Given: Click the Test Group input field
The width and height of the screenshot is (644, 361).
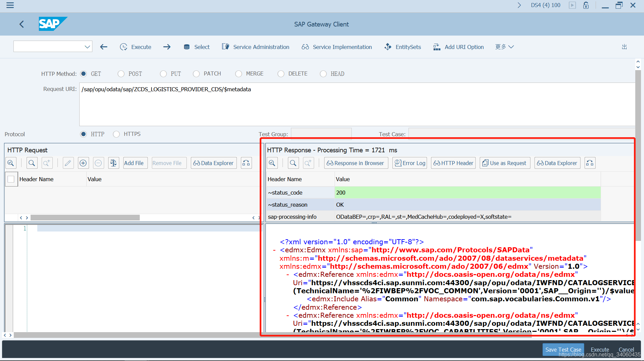Looking at the screenshot, I should (321, 134).
